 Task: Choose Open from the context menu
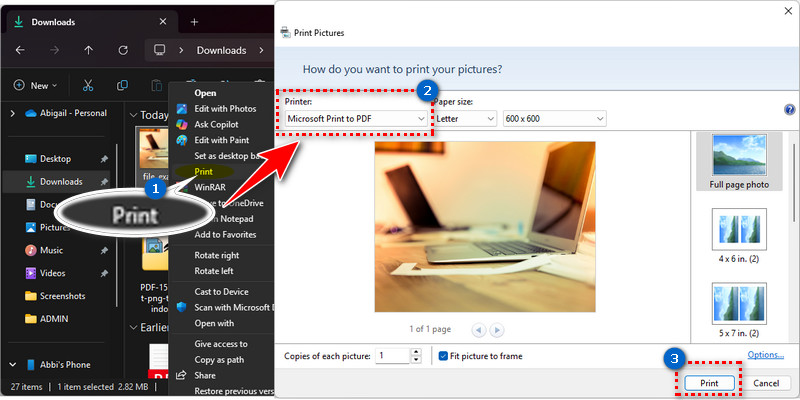click(x=205, y=93)
